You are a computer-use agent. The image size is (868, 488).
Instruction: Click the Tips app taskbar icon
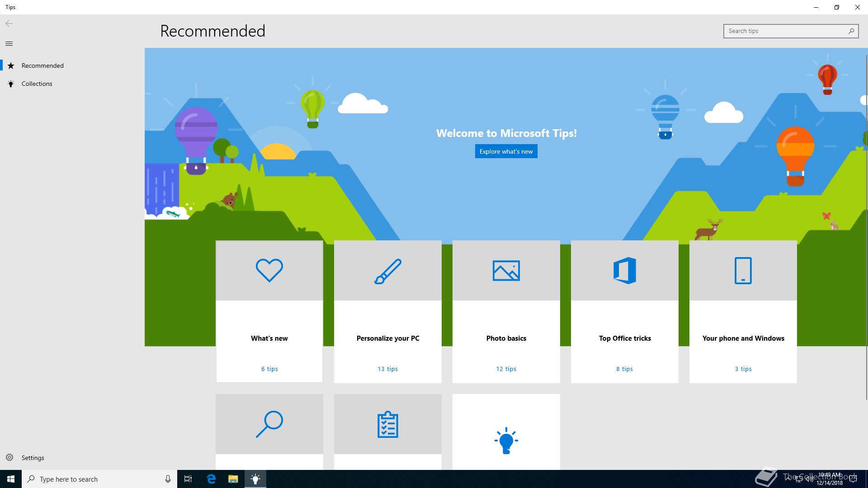255,479
